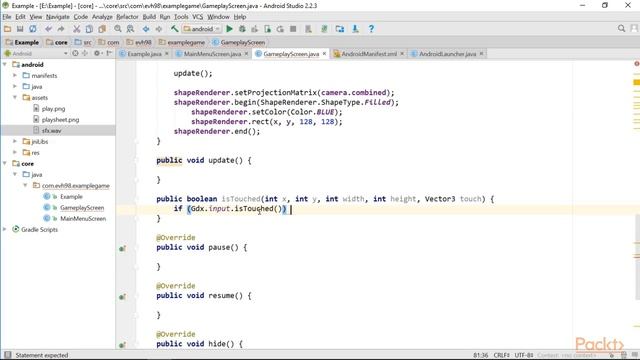Screen dimensions: 640x360
Task: Click the Debug bug icon
Action: 242,29
